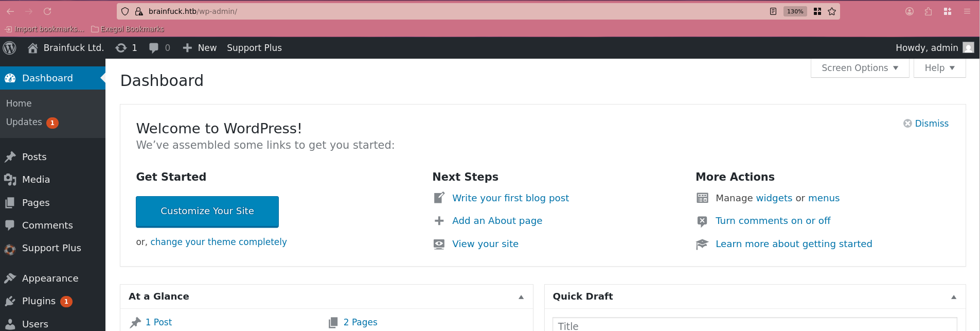Image resolution: width=980 pixels, height=331 pixels.
Task: Select Appearance in the sidebar menu
Action: 50,278
